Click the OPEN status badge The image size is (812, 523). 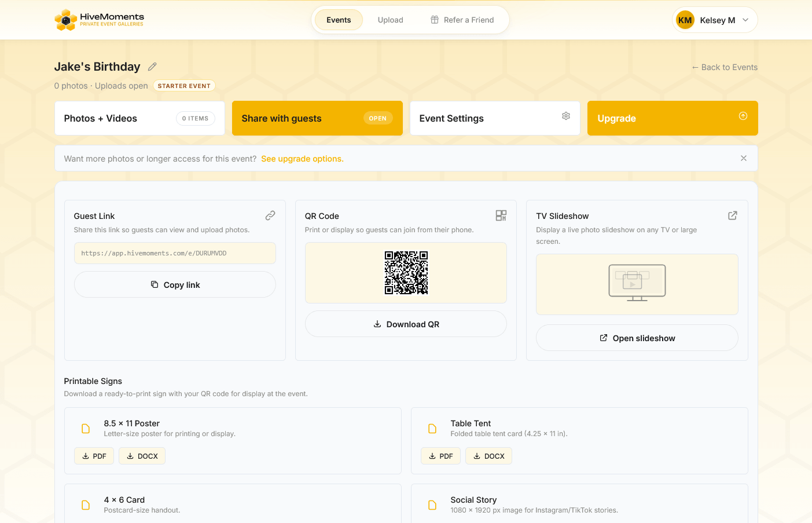(378, 118)
